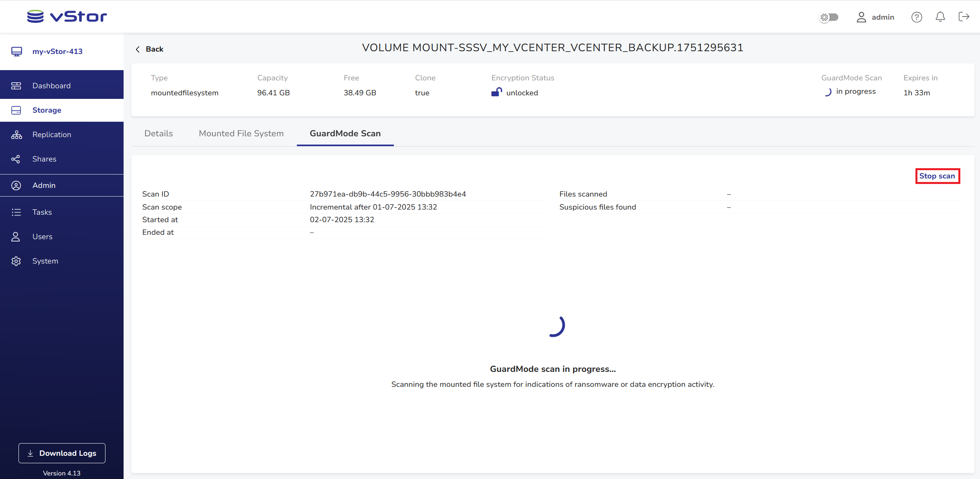Screen dimensions: 980x479
Task: Open the Replication section icon
Action: [16, 135]
